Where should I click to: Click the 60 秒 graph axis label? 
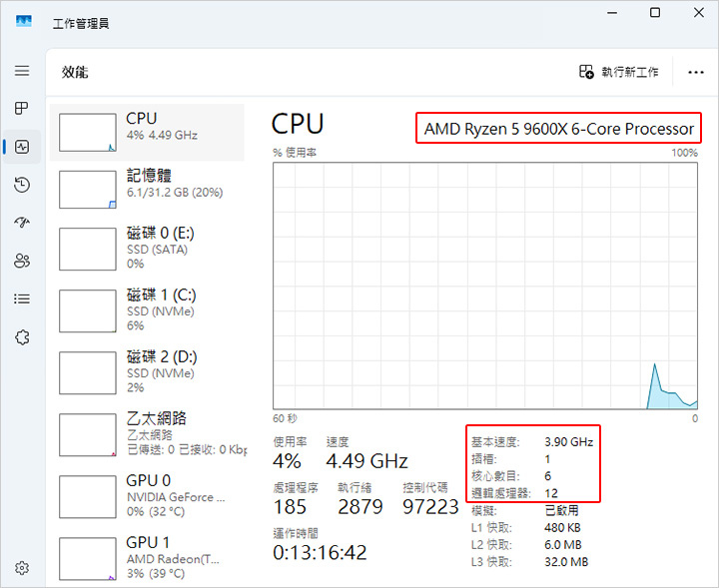[285, 418]
